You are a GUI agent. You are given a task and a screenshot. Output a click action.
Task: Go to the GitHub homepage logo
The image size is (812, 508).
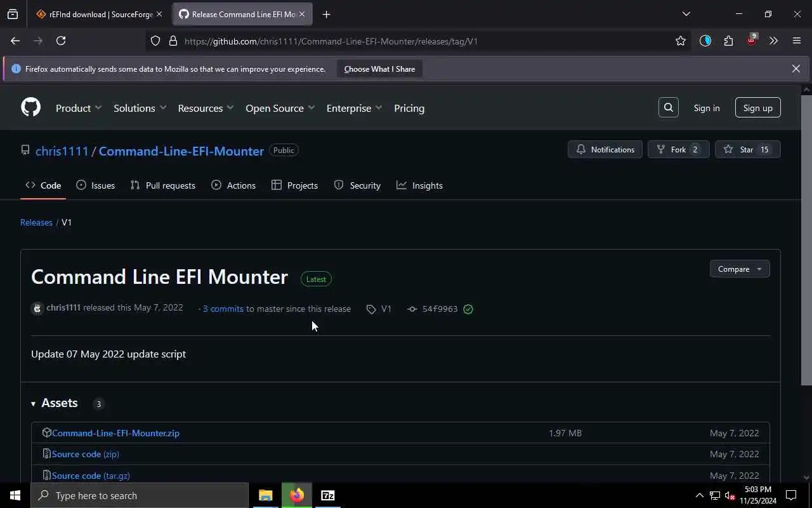[30, 107]
